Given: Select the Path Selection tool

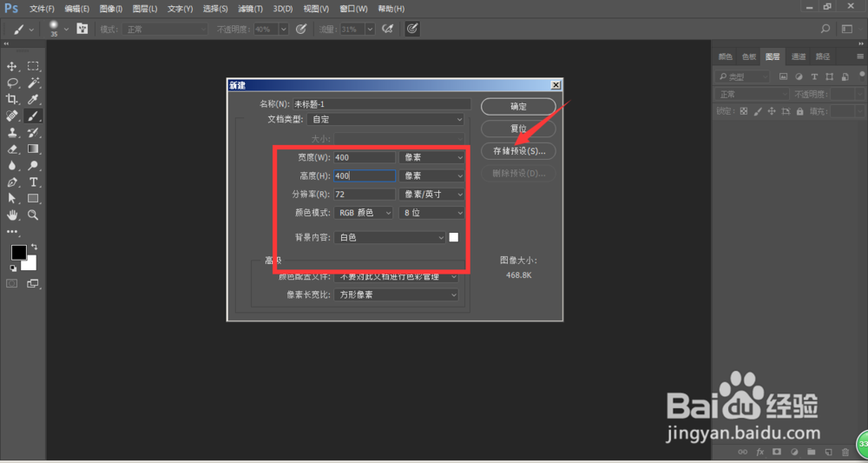Looking at the screenshot, I should pos(11,198).
